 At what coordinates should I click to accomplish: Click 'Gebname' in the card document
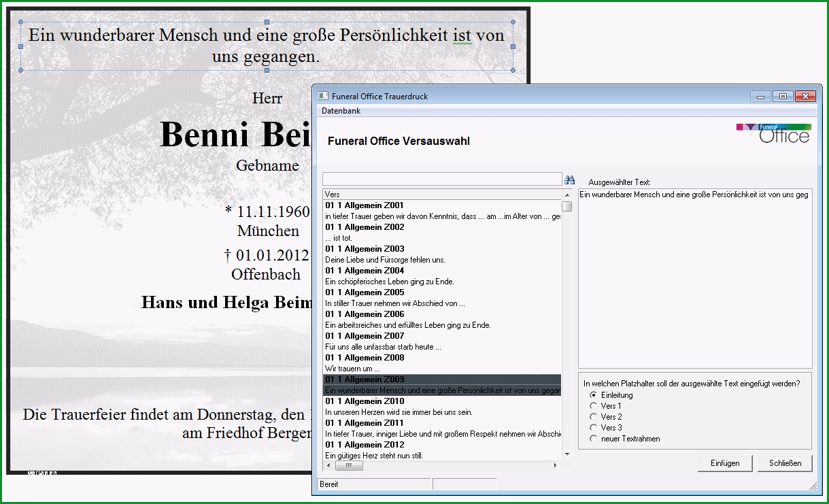click(268, 165)
